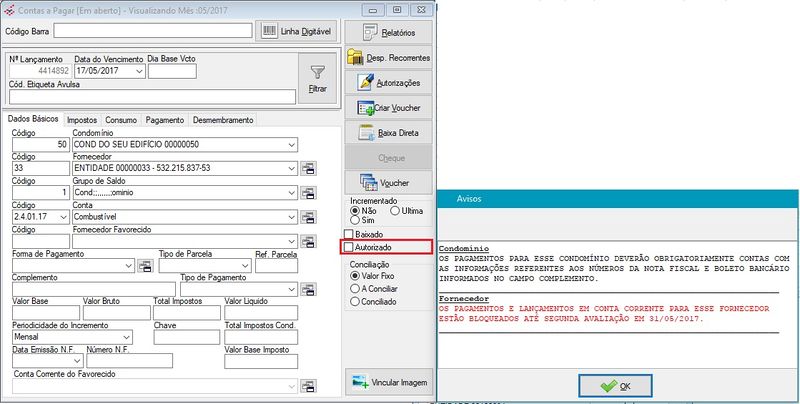The image size is (800, 404).
Task: Click Vincular Imagem button
Action: tap(388, 381)
